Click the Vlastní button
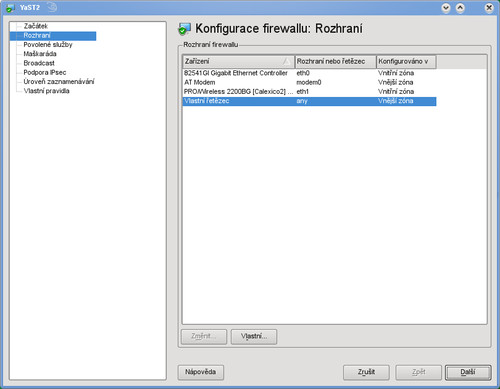 pos(254,336)
